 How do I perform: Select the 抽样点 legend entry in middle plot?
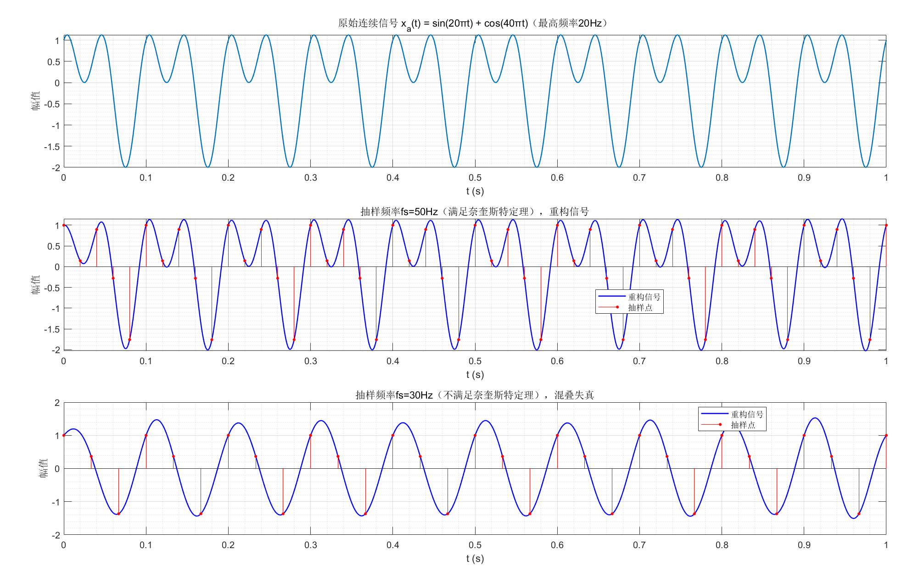coord(640,307)
